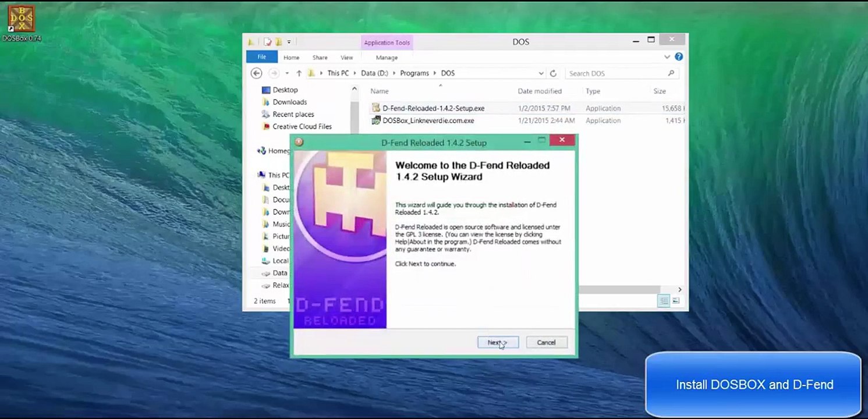Switch to Details view in status bar
This screenshot has height=419, width=868.
pyautogui.click(x=663, y=301)
